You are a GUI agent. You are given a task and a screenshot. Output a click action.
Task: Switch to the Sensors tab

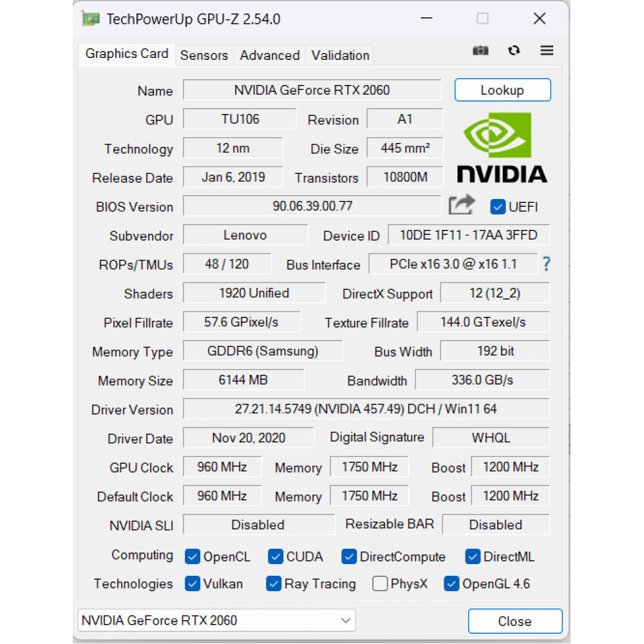point(204,55)
